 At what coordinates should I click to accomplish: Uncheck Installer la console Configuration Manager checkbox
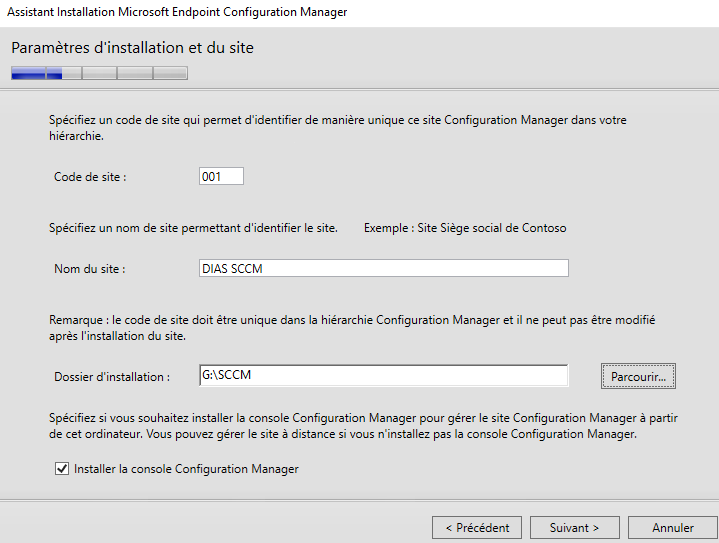[62, 468]
